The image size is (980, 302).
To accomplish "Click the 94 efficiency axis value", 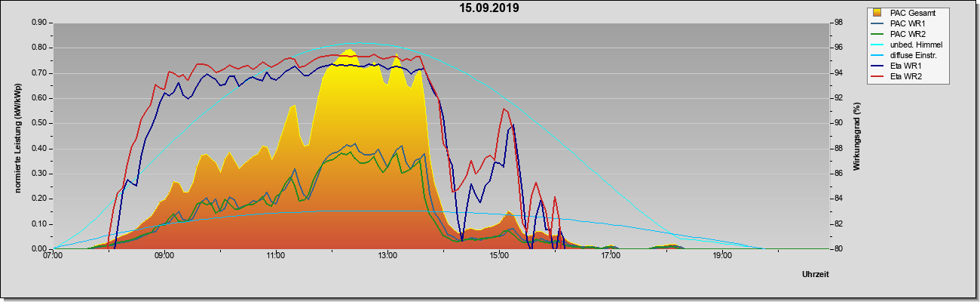I will click(838, 73).
